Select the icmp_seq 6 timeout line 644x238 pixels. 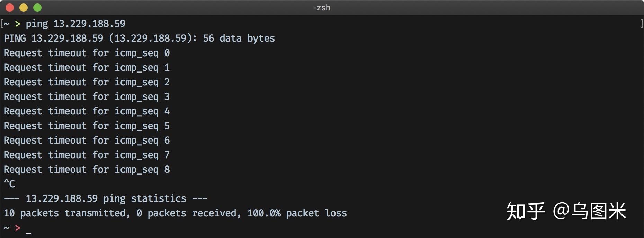point(87,140)
